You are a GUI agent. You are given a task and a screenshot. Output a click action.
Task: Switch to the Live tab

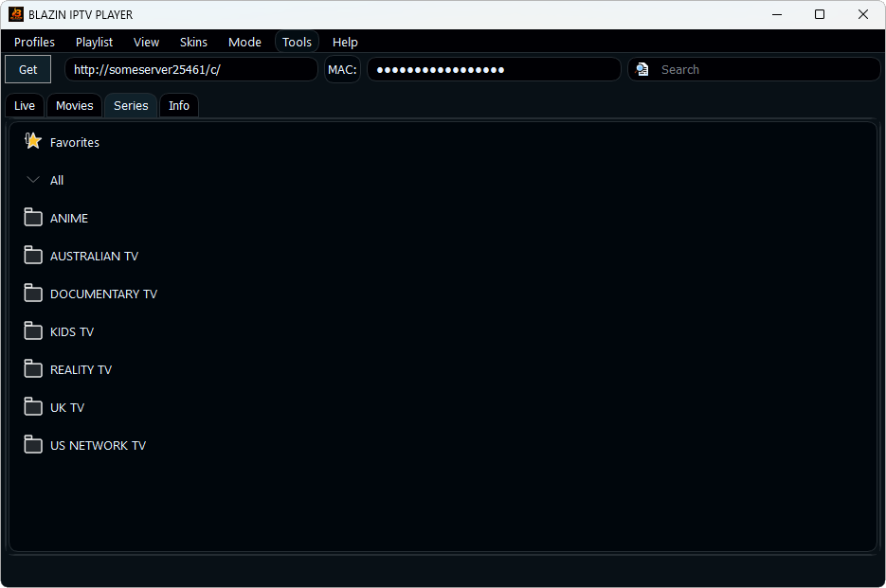point(25,106)
